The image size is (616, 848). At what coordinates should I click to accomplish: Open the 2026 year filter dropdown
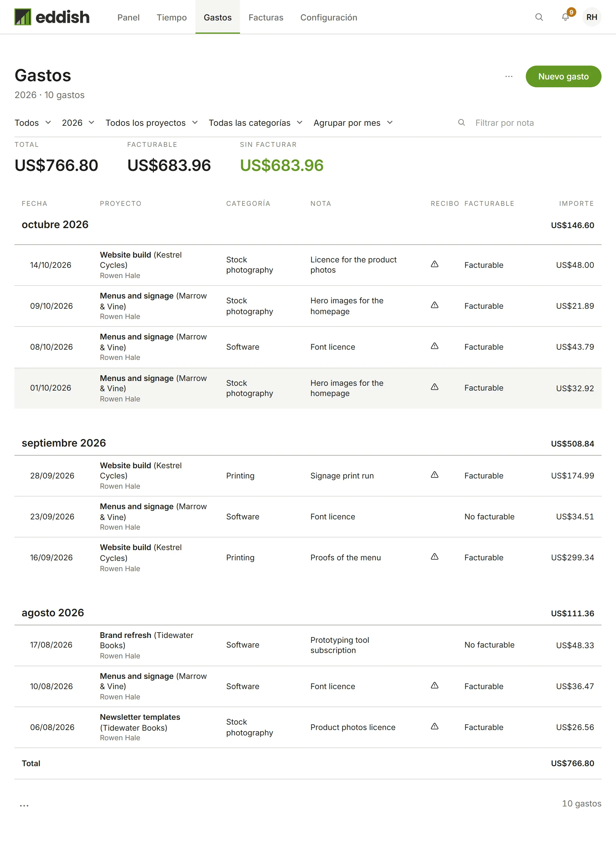pyautogui.click(x=78, y=123)
